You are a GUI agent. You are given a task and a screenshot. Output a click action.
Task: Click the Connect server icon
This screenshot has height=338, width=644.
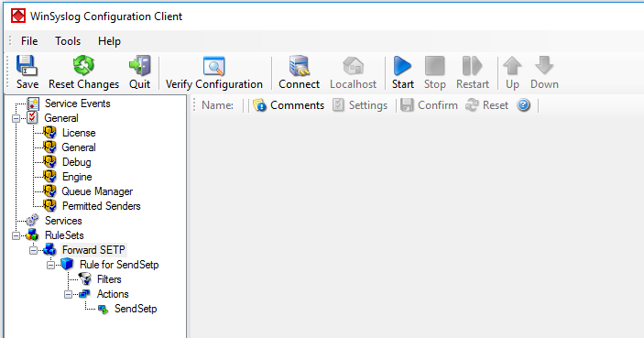pyautogui.click(x=299, y=66)
